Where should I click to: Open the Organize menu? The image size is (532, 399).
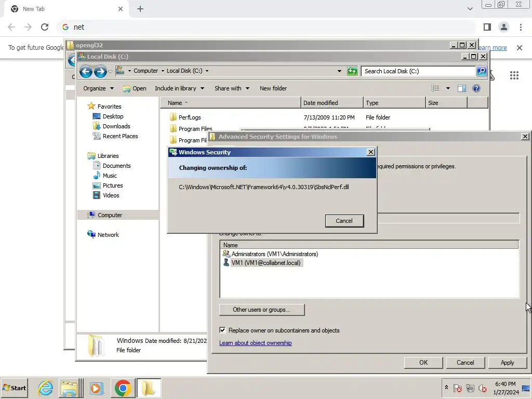pos(98,88)
